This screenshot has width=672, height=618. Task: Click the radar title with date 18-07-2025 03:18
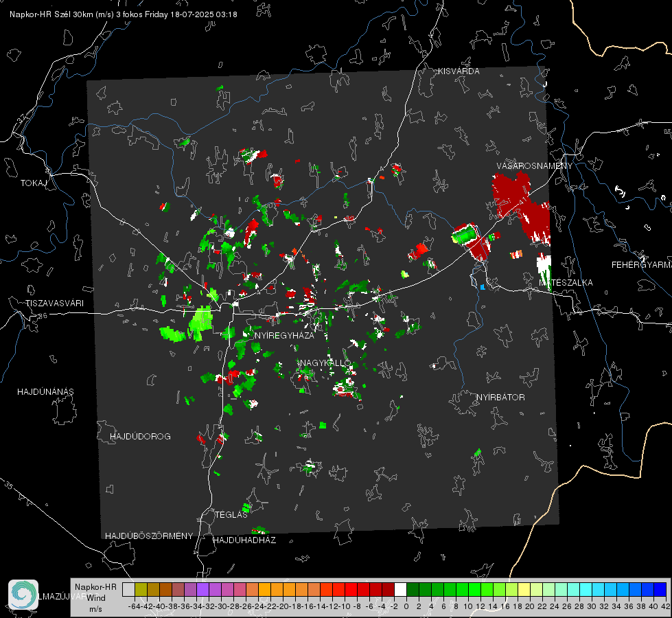[x=124, y=14]
